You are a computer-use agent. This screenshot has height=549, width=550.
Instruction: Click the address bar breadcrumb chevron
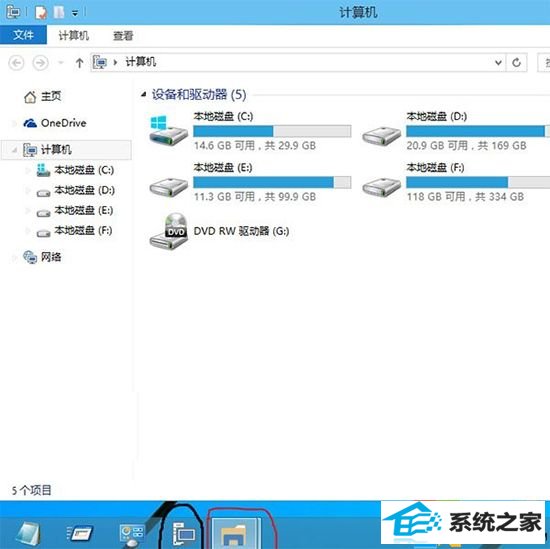click(115, 63)
